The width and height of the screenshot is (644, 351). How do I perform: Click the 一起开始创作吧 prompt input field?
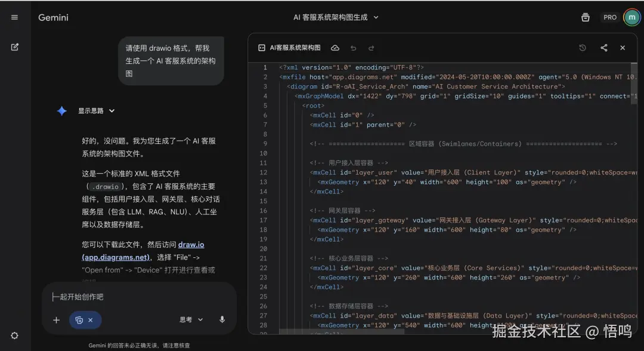point(139,297)
